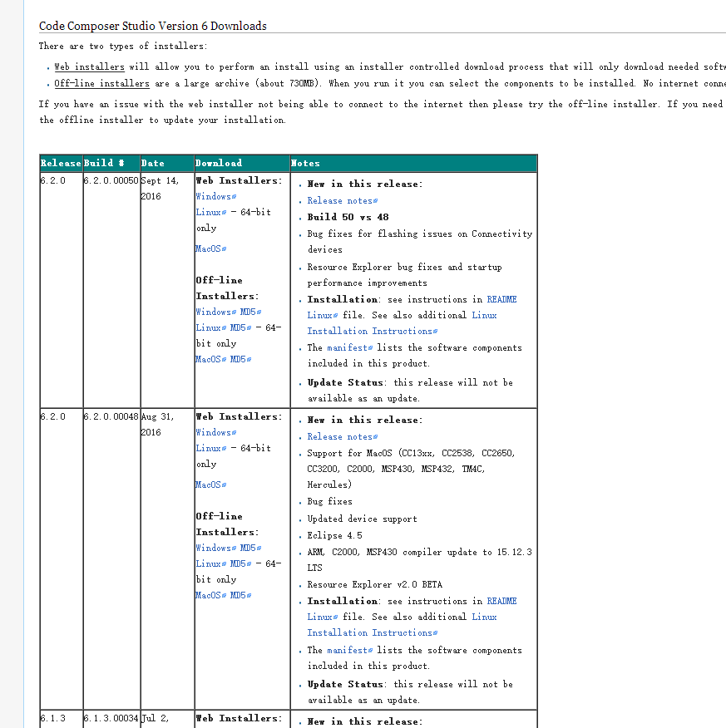Image resolution: width=726 pixels, height=728 pixels.
Task: Download Windows off-line installer for build 6.2.0.00048
Action: pyautogui.click(x=216, y=548)
